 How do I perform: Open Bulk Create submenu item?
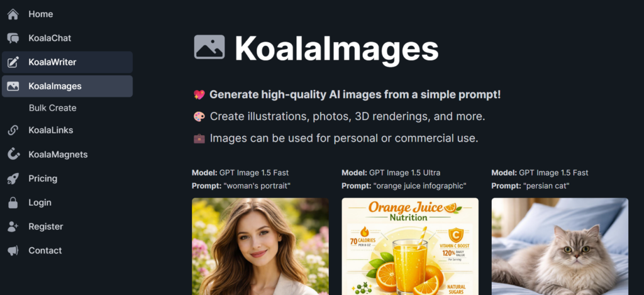click(53, 108)
